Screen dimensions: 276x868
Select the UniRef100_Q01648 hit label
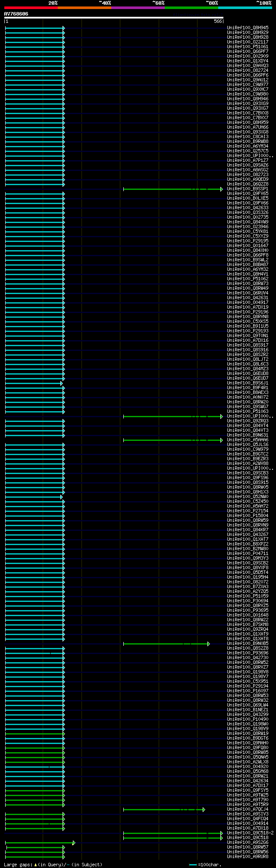248,615
